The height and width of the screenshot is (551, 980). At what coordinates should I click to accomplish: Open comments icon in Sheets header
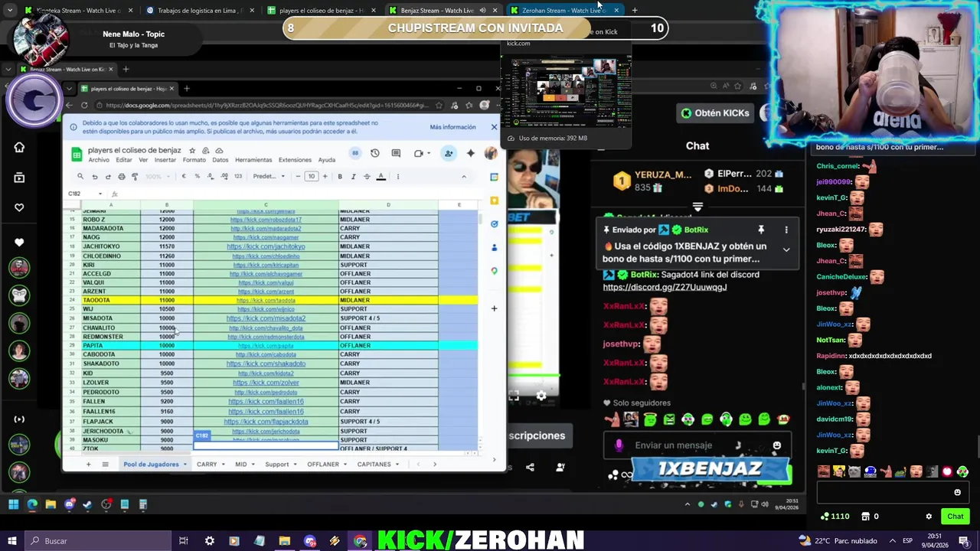click(x=396, y=153)
